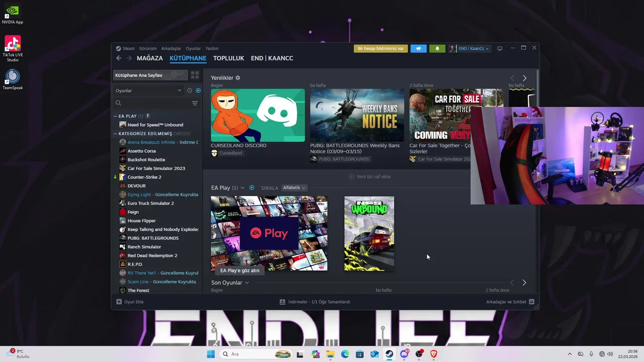
Task: Toggle the ready-to-play filter icon
Action: (x=198, y=90)
